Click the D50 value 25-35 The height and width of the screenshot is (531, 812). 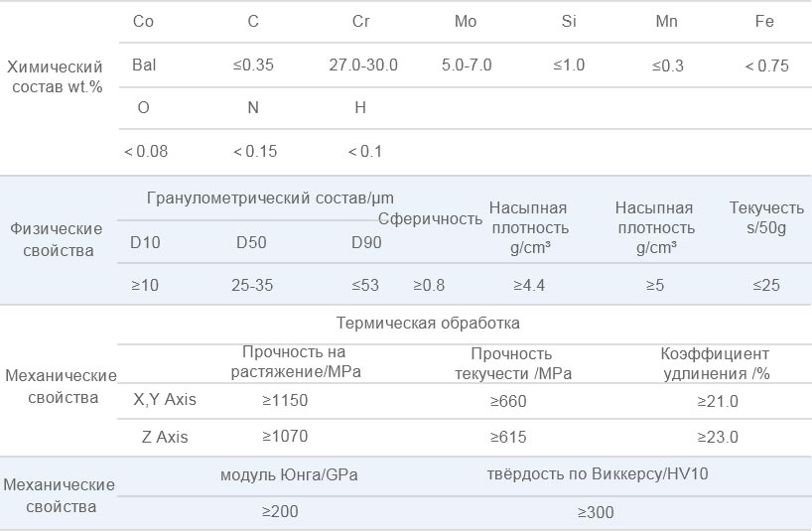tap(252, 285)
